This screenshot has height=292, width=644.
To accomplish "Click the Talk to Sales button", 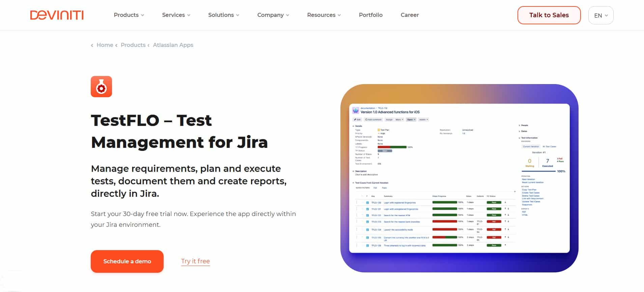I will pyautogui.click(x=549, y=15).
